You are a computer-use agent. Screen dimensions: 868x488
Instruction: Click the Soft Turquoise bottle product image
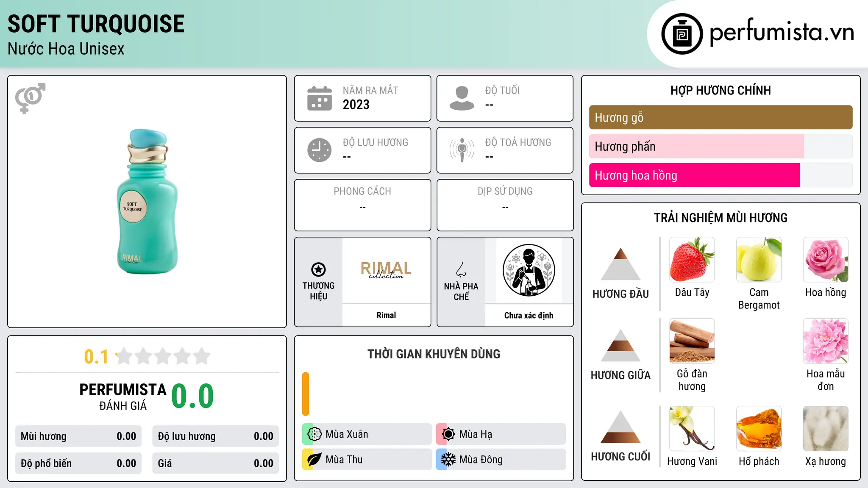pos(147,201)
